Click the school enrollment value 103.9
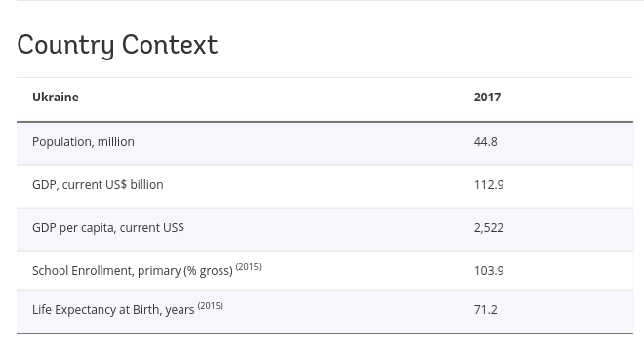This screenshot has height=351, width=644. click(489, 271)
